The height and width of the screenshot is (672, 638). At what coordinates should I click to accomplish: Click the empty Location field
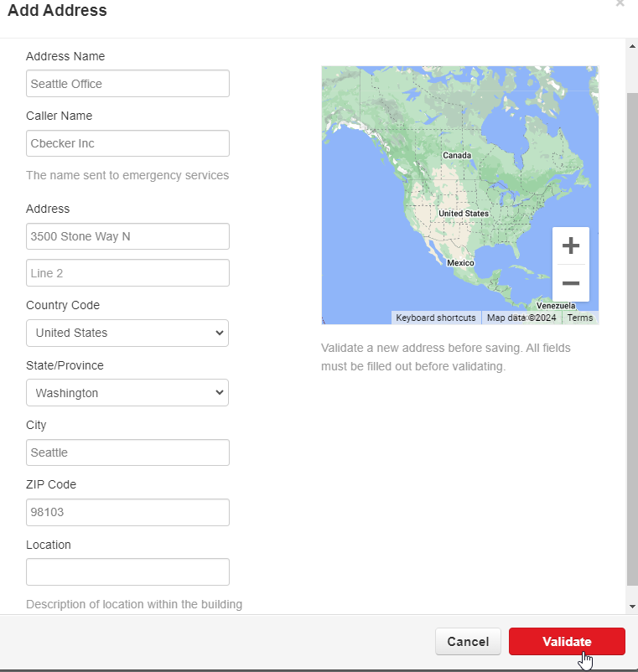point(127,572)
